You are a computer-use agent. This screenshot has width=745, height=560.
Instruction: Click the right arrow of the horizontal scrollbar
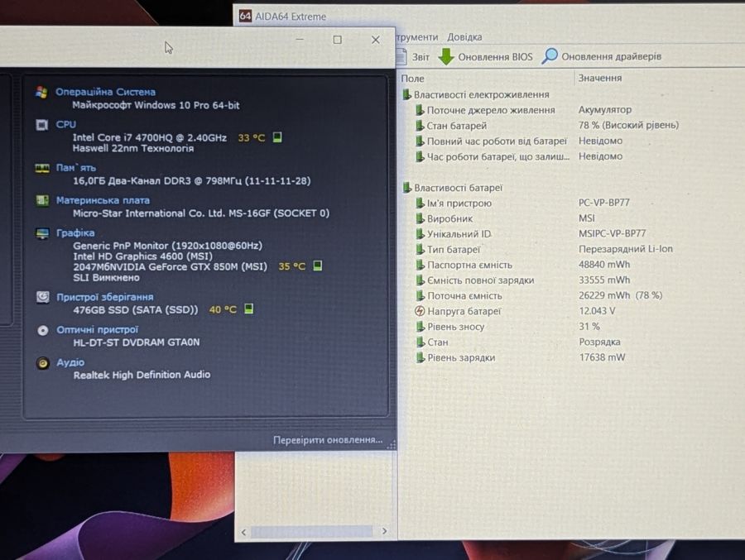384,531
